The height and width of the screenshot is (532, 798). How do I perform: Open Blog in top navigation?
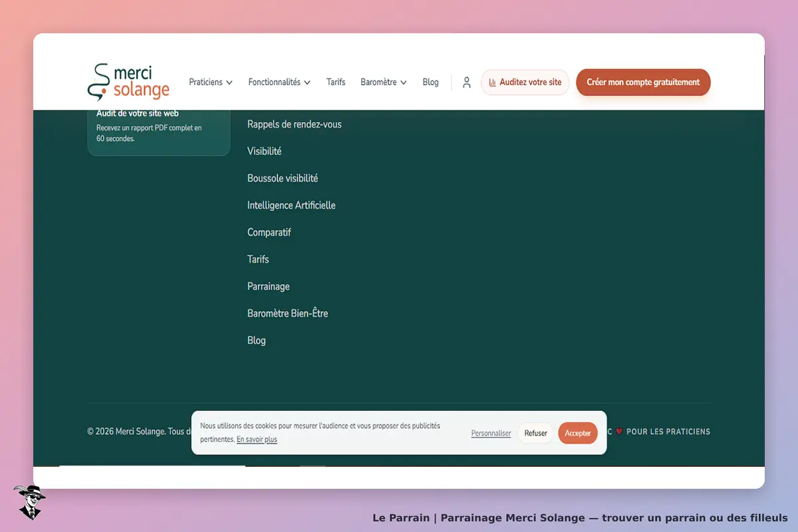tap(431, 82)
